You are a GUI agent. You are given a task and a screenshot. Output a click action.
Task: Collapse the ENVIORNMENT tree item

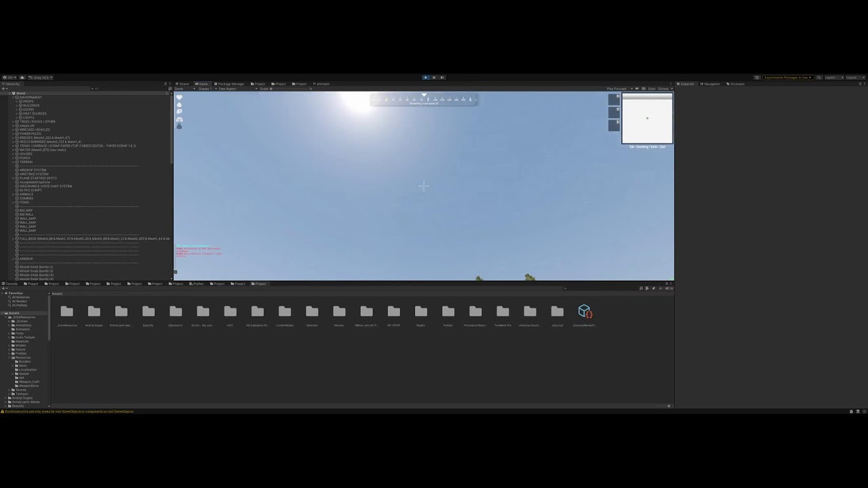click(14, 98)
